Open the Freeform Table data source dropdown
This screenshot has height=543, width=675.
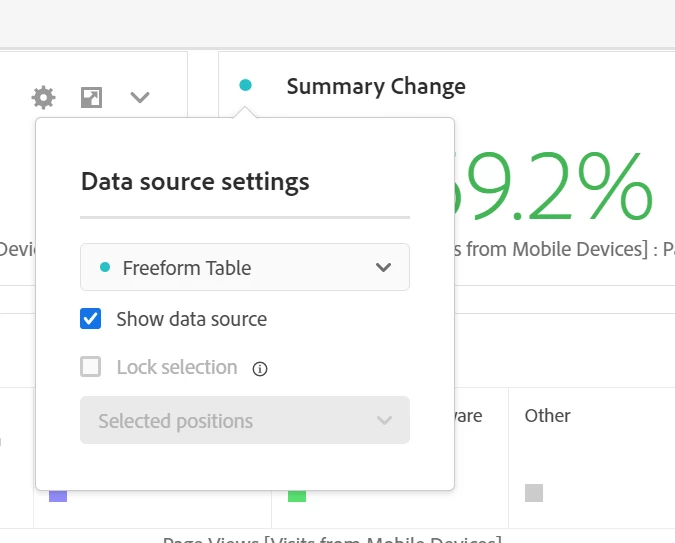tap(245, 267)
